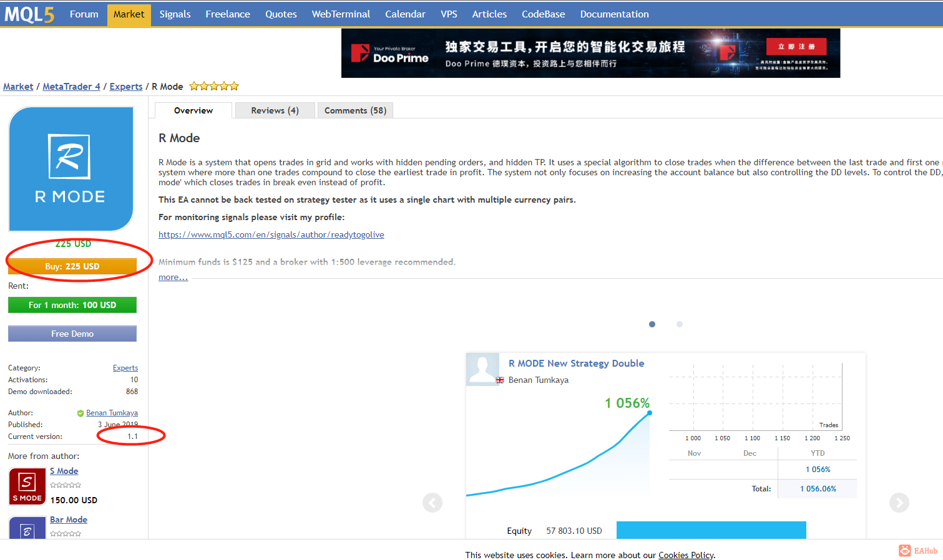Click the 1 056% growth figure

(627, 403)
